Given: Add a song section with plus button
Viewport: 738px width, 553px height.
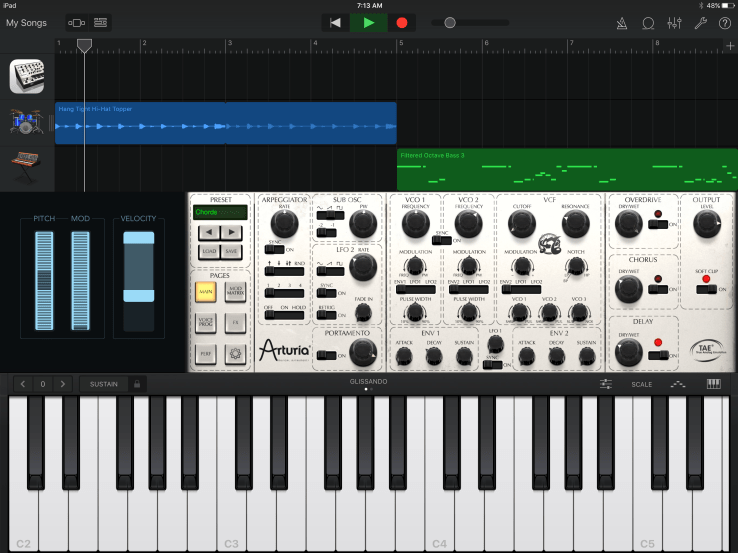Looking at the screenshot, I should coord(729,46).
